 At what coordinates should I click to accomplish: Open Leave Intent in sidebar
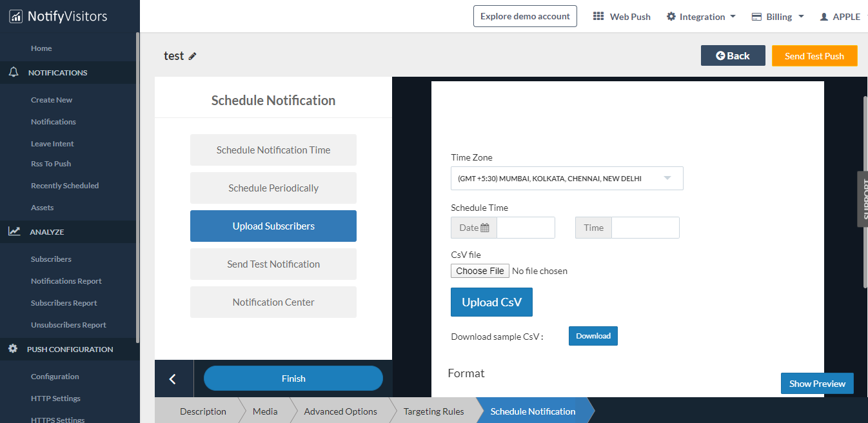pyautogui.click(x=52, y=144)
